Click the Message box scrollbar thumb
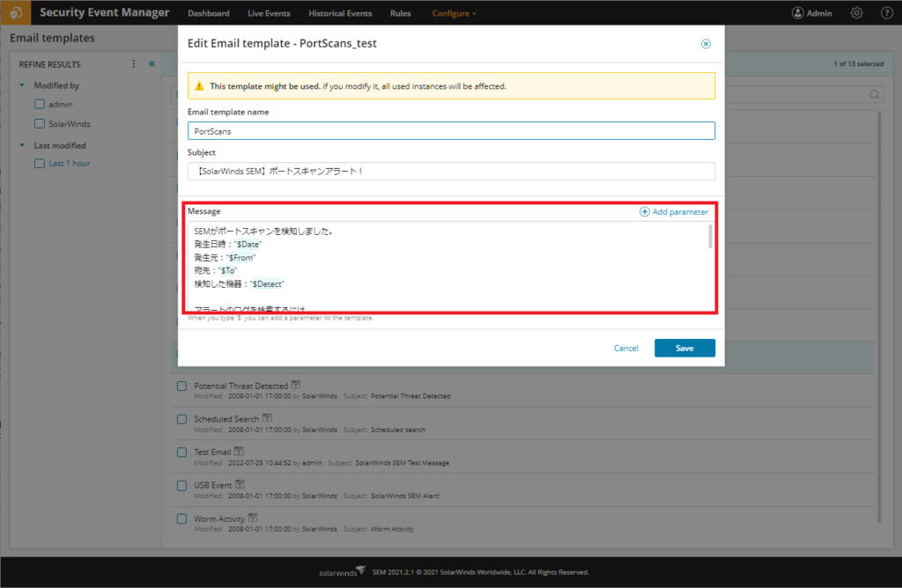Image resolution: width=902 pixels, height=588 pixels. [x=710, y=236]
